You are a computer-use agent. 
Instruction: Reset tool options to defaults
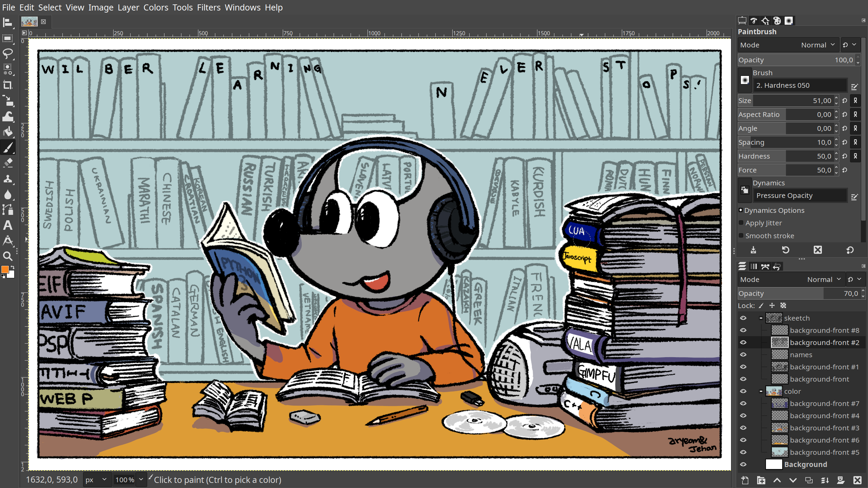[x=850, y=250]
